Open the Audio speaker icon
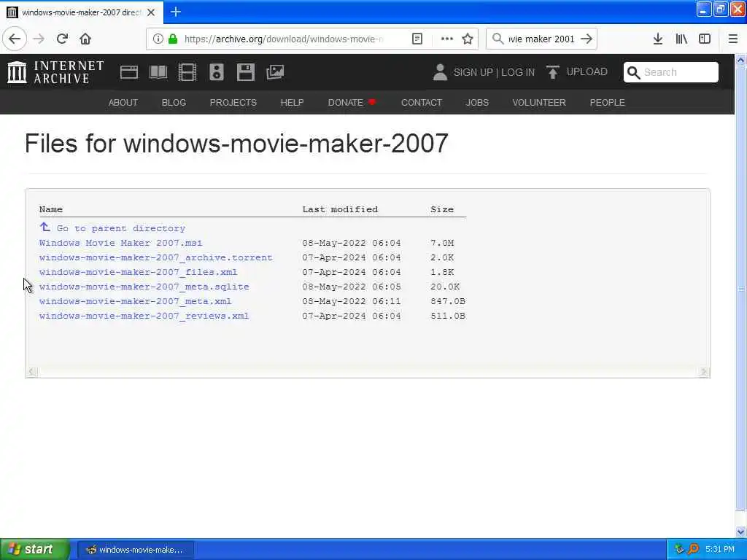The width and height of the screenshot is (747, 560). (x=216, y=72)
